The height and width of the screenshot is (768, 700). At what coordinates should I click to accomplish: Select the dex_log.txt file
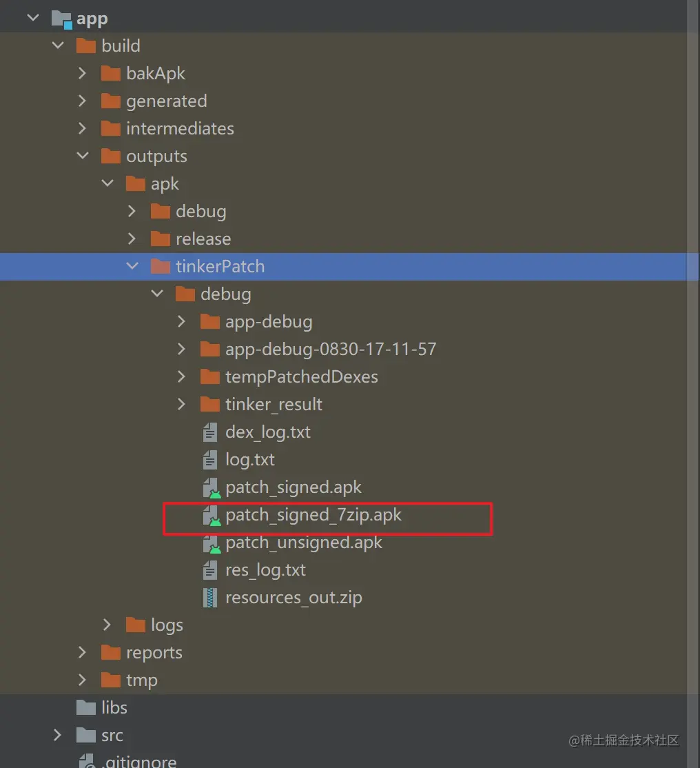[x=268, y=432]
